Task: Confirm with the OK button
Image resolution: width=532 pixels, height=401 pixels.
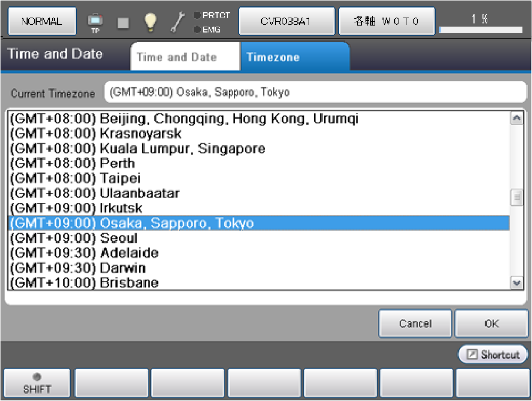Action: 492,324
